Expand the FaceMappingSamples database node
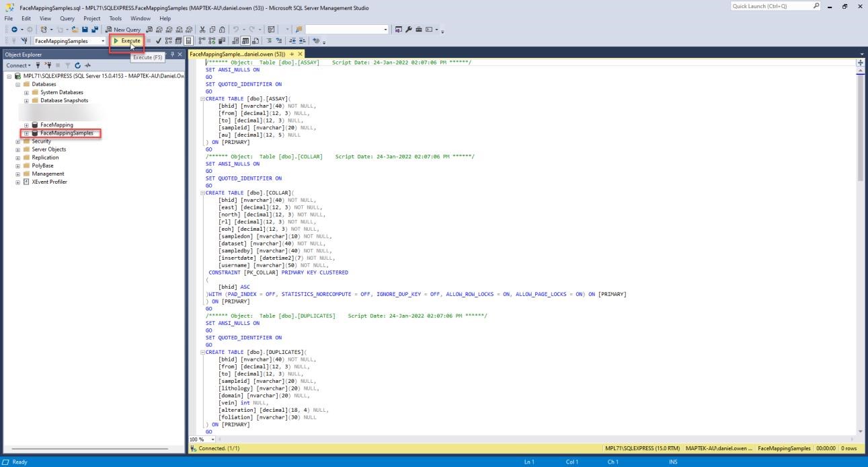Viewport: 868px width, 467px height. click(x=26, y=133)
